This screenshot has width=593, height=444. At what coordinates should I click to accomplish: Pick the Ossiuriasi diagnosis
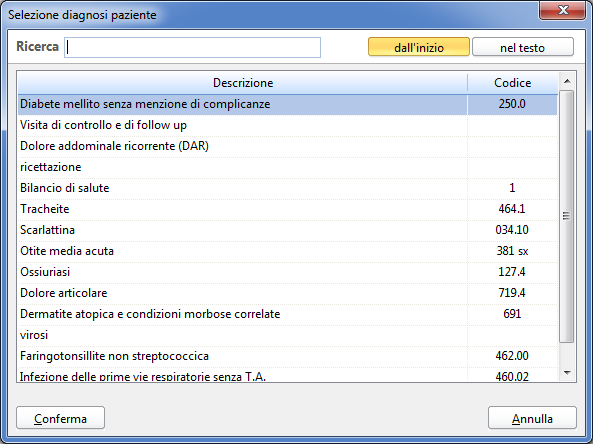[287, 272]
